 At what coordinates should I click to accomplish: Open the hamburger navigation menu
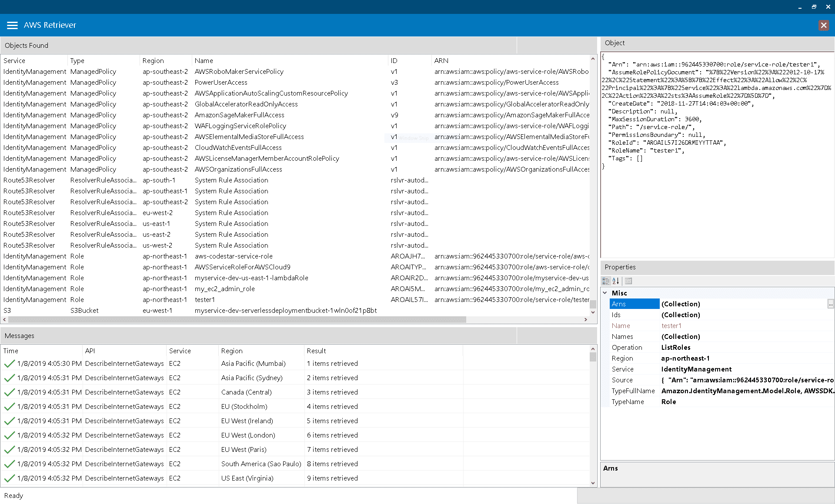12,25
